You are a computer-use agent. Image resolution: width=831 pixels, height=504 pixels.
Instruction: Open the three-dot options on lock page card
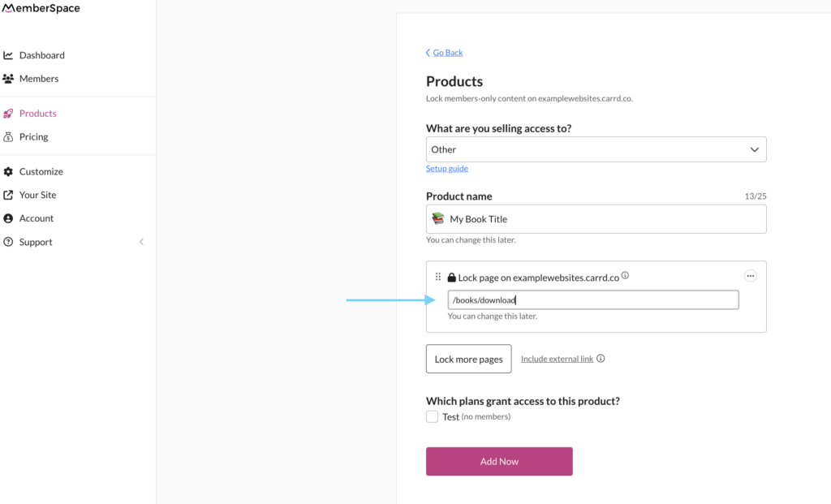pos(751,276)
